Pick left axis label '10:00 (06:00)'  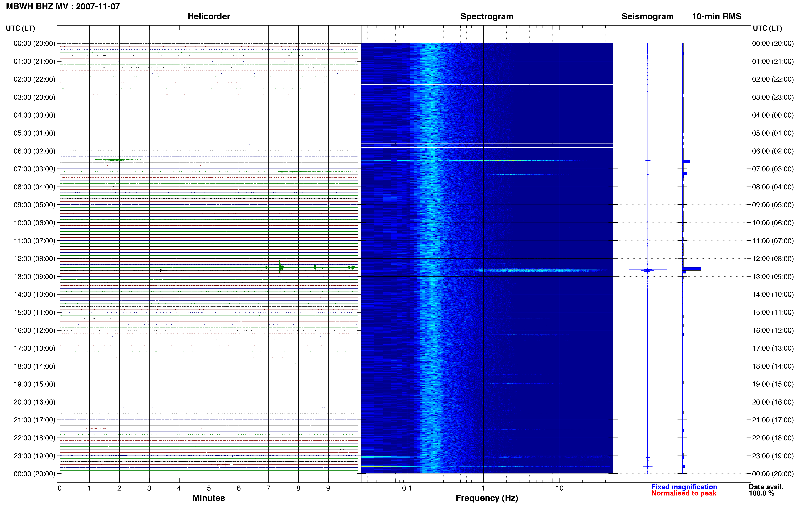point(34,223)
